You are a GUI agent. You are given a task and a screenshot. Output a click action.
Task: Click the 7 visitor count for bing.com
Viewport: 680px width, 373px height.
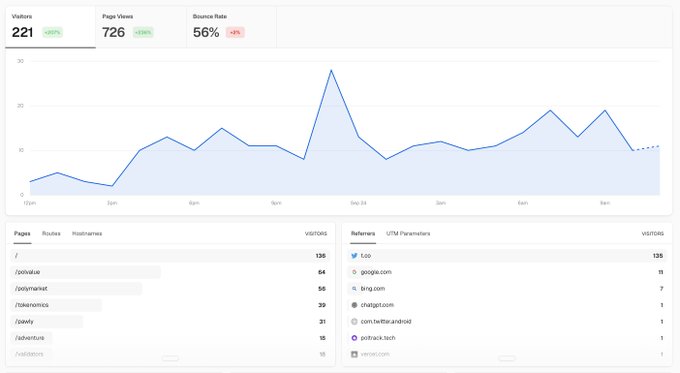(x=661, y=289)
